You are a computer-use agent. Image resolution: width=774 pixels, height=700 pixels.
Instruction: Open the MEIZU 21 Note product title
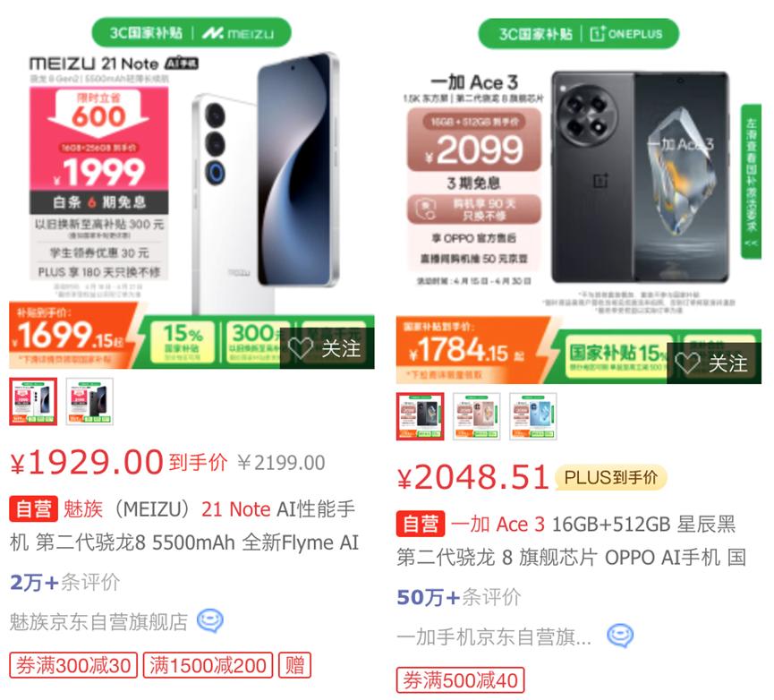point(183,525)
